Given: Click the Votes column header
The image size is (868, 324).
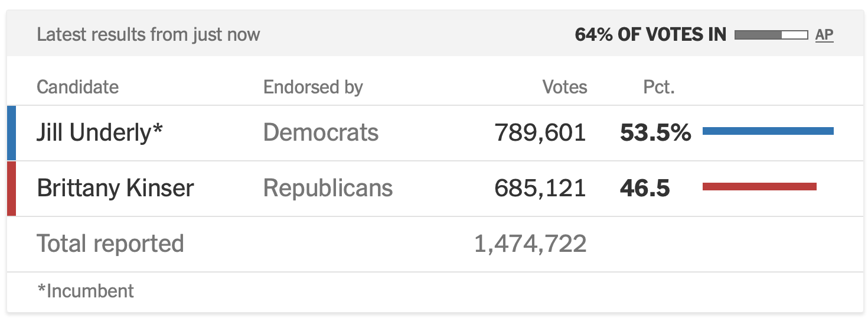Looking at the screenshot, I should tap(565, 88).
